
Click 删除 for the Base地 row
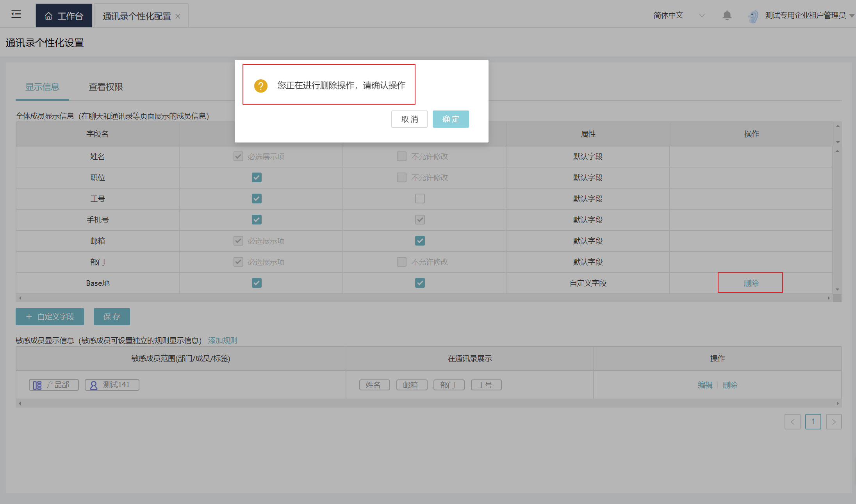(x=751, y=283)
